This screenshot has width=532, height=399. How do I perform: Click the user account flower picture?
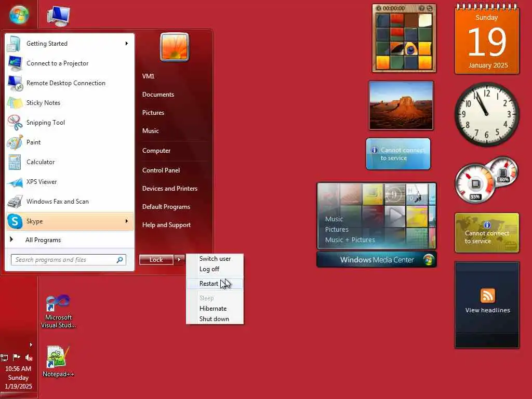175,47
